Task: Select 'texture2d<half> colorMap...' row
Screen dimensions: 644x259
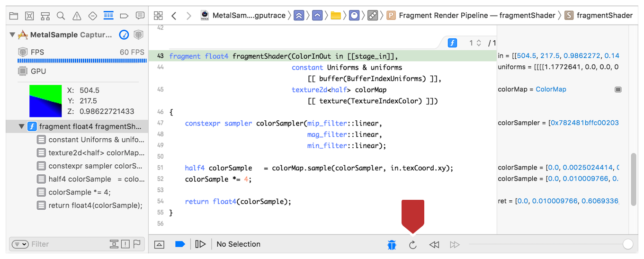Action: 77,153
